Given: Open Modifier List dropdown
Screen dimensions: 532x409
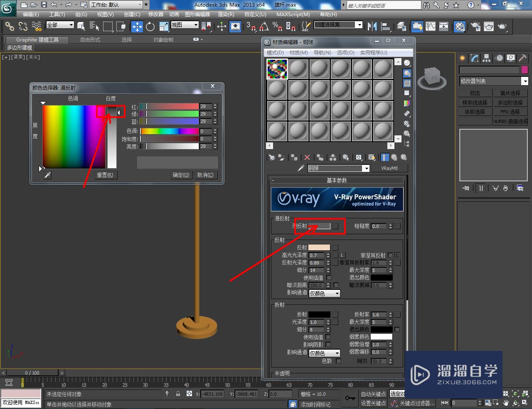Looking at the screenshot, I should (493, 81).
